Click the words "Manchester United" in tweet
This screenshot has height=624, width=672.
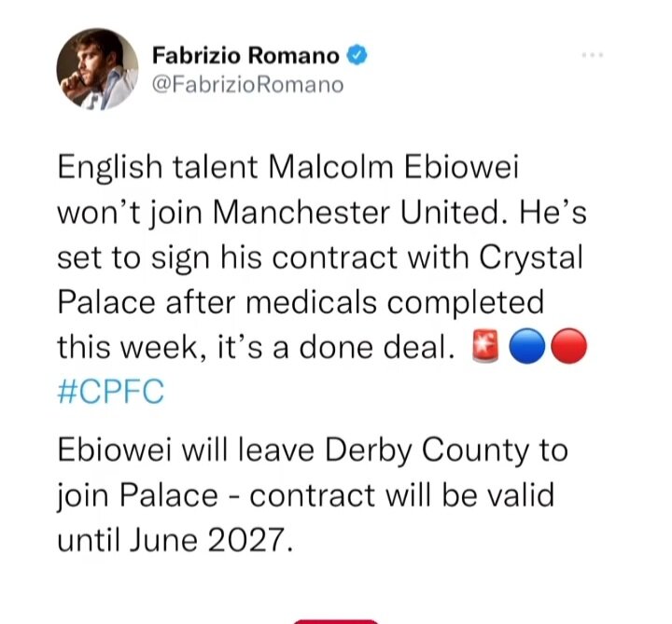tap(356, 212)
